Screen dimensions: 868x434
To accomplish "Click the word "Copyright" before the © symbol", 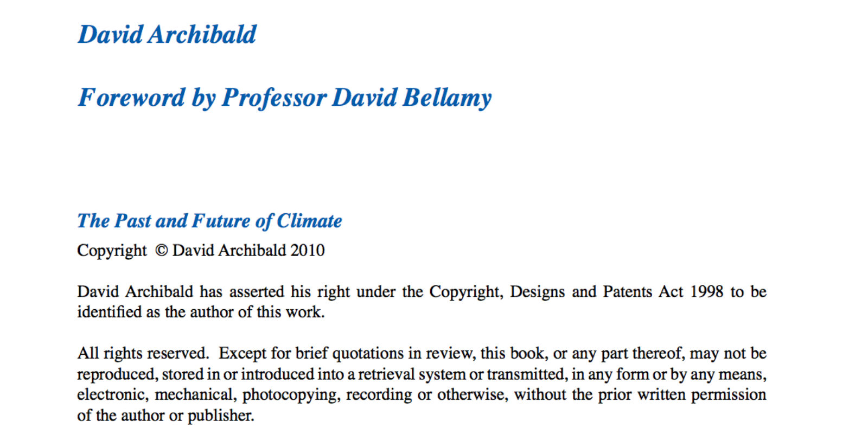I will 112,251.
